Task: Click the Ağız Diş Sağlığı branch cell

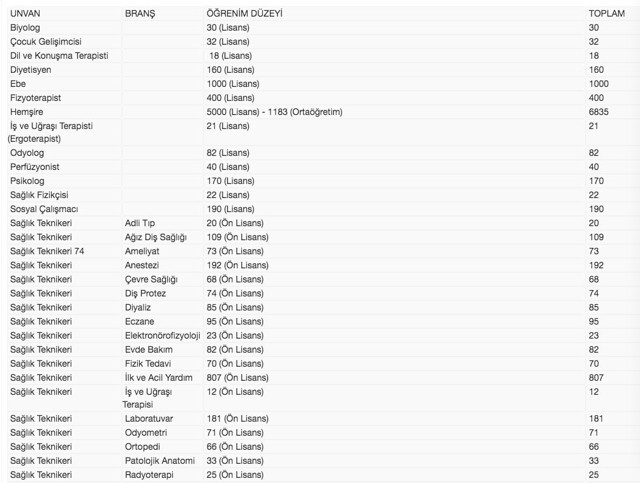Action: [155, 237]
